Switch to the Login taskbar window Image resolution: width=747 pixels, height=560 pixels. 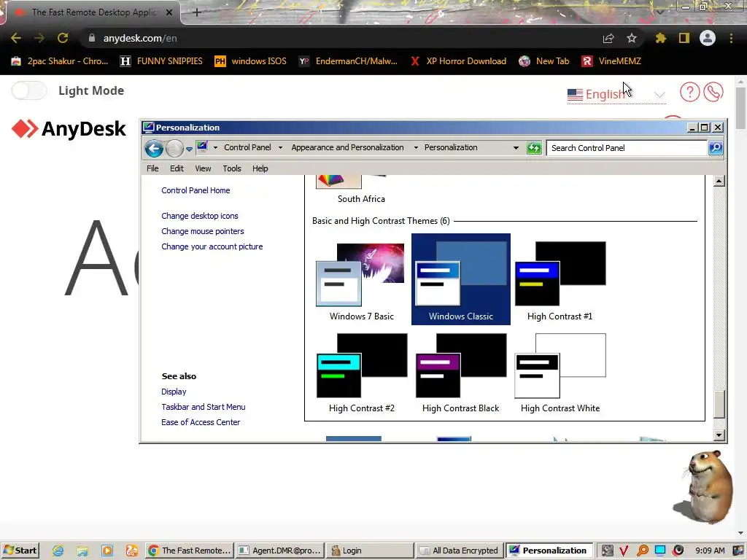click(370, 551)
